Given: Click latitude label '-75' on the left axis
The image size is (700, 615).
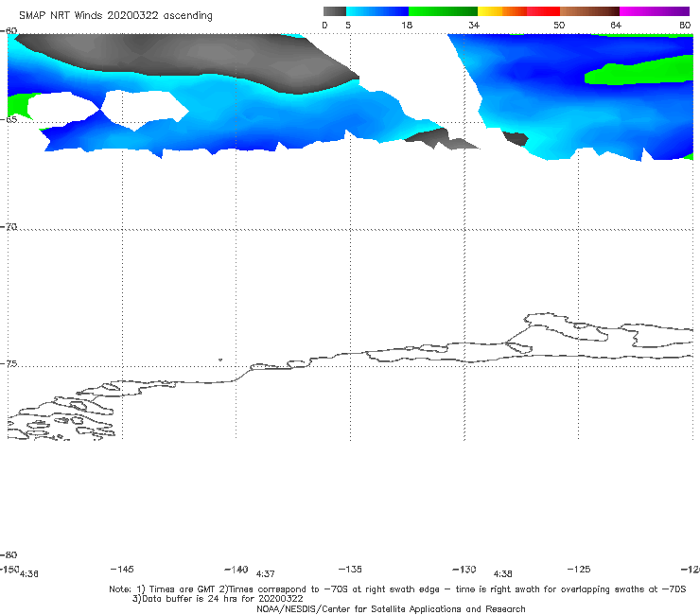Looking at the screenshot, I should (9, 363).
